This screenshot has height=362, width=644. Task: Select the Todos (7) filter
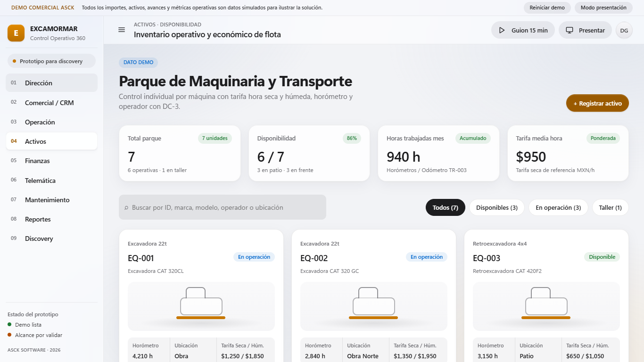(446, 207)
